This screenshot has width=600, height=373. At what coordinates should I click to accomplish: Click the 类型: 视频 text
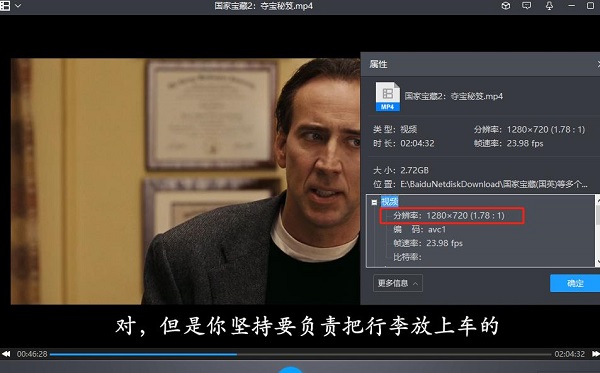pyautogui.click(x=395, y=129)
